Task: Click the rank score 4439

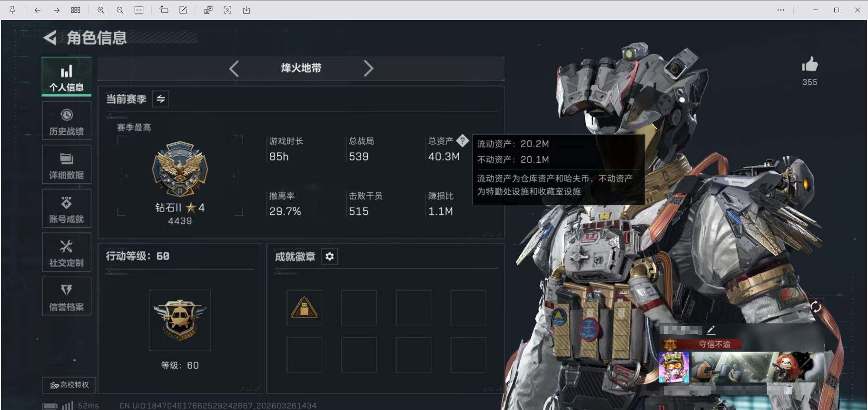Action: point(180,221)
